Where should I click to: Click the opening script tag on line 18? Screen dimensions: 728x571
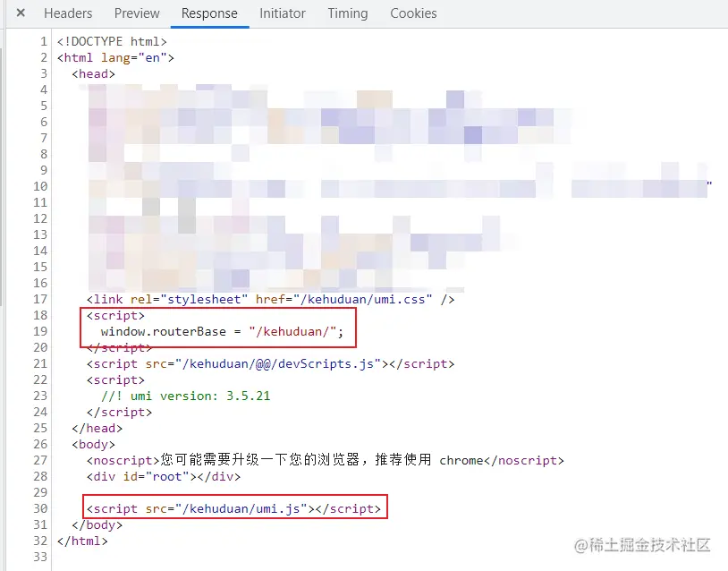tap(115, 315)
